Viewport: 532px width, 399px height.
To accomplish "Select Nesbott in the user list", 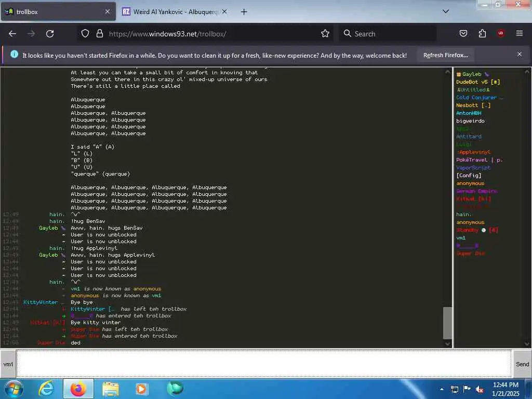I will (473, 105).
